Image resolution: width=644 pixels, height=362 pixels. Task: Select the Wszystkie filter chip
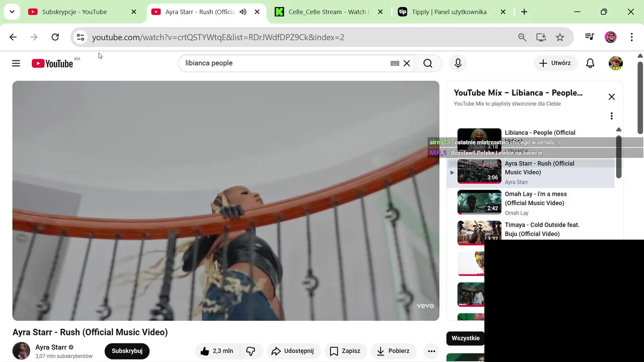click(x=465, y=338)
